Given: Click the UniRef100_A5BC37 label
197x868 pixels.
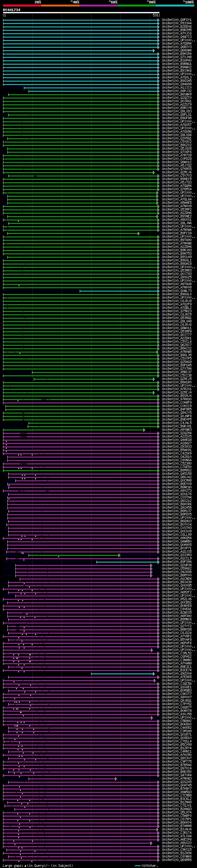Looking at the screenshot, I should 176,372.
